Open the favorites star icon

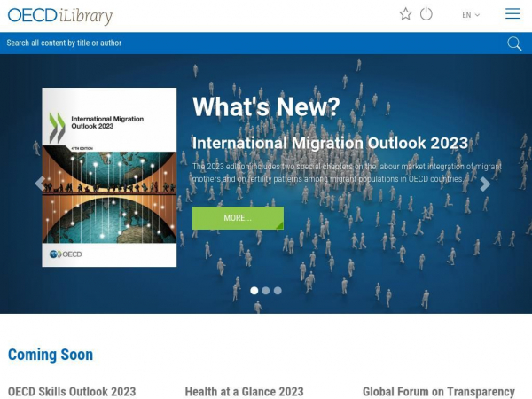[x=405, y=14]
